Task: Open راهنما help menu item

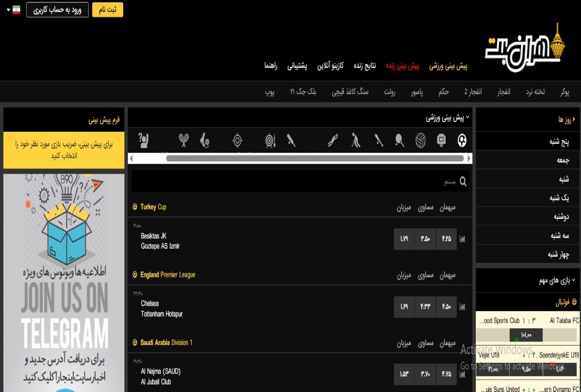Action: click(271, 66)
